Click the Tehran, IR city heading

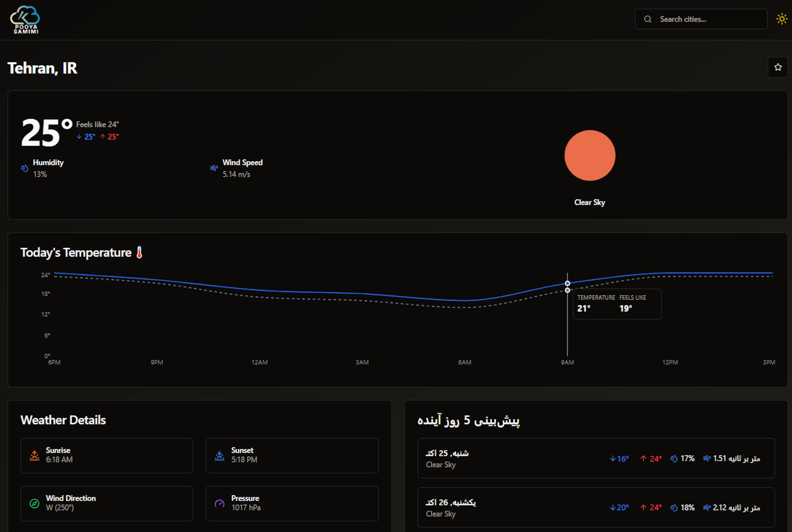[42, 68]
